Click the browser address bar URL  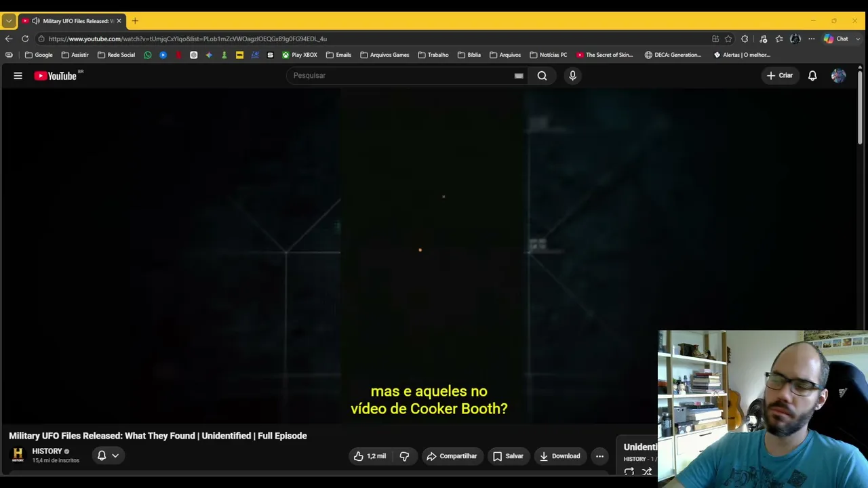point(188,39)
